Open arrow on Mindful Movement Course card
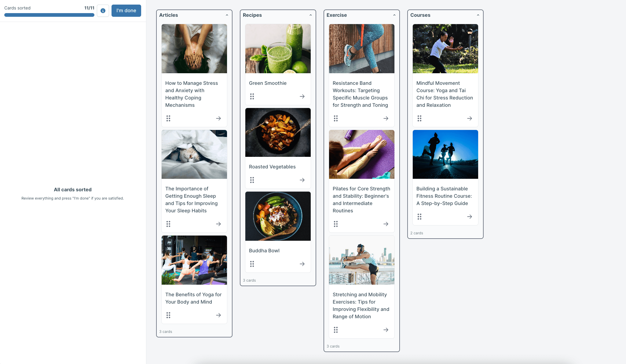Image resolution: width=626 pixels, height=364 pixels. pos(470,118)
